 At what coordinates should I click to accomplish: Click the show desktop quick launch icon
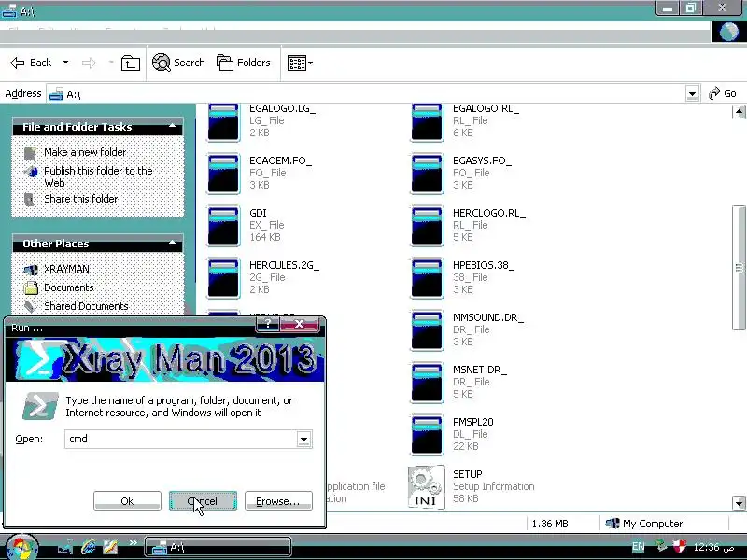click(x=65, y=547)
